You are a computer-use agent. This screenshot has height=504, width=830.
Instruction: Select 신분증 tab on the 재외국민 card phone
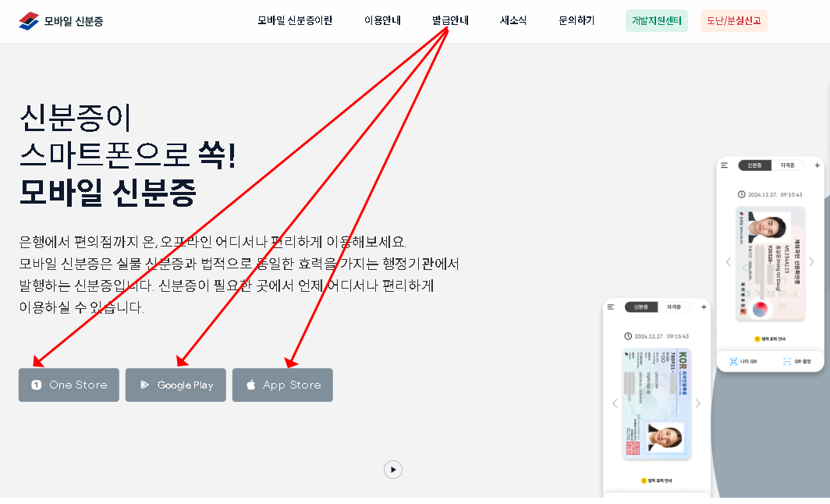click(x=755, y=165)
